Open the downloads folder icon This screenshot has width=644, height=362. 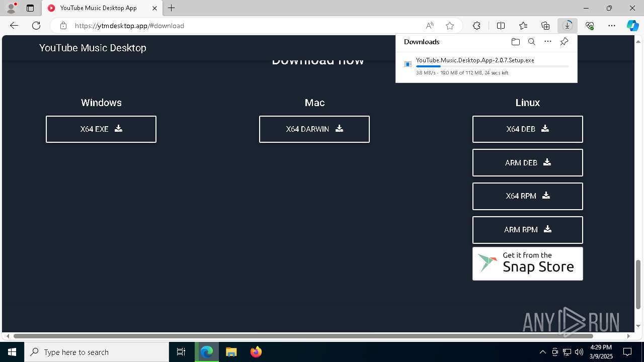[515, 42]
